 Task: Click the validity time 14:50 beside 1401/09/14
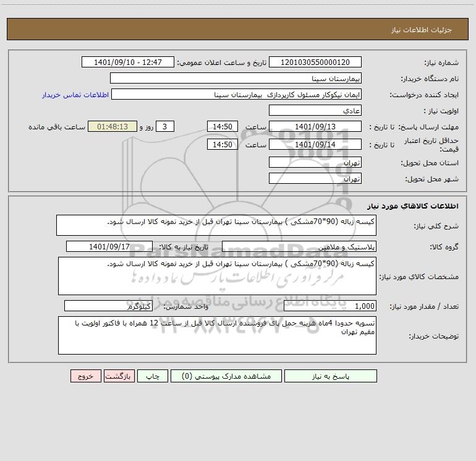(x=222, y=144)
